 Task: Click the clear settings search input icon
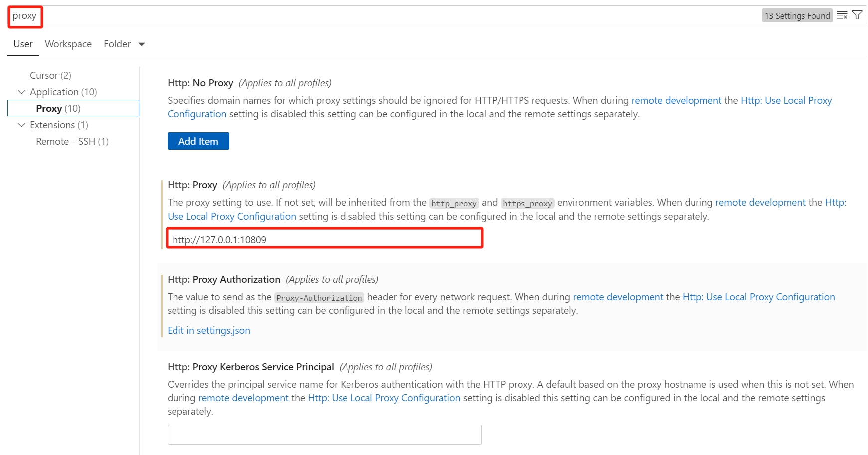[842, 15]
